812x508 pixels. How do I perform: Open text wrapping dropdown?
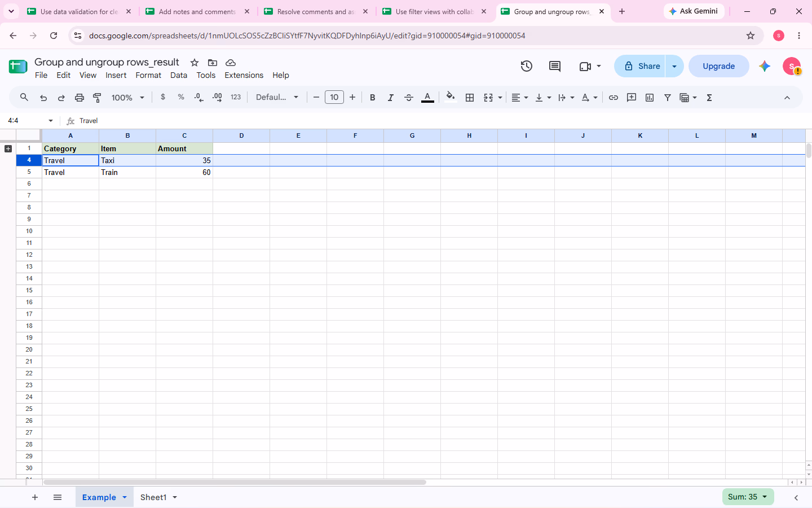pos(566,98)
